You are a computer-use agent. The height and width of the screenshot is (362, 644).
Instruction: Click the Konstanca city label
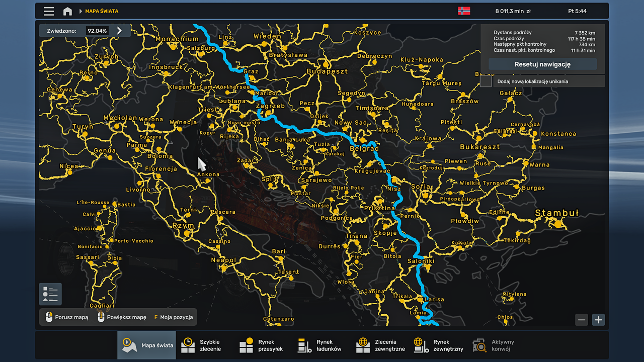[x=558, y=134]
